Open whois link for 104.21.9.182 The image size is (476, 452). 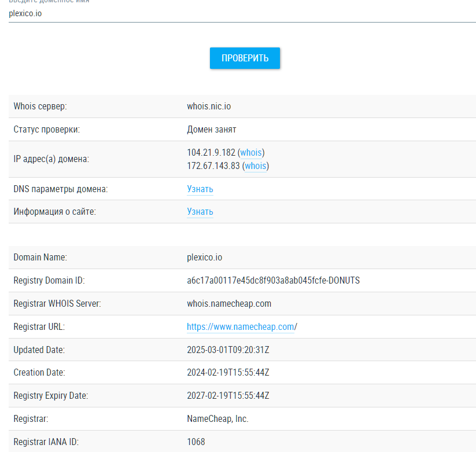click(251, 153)
